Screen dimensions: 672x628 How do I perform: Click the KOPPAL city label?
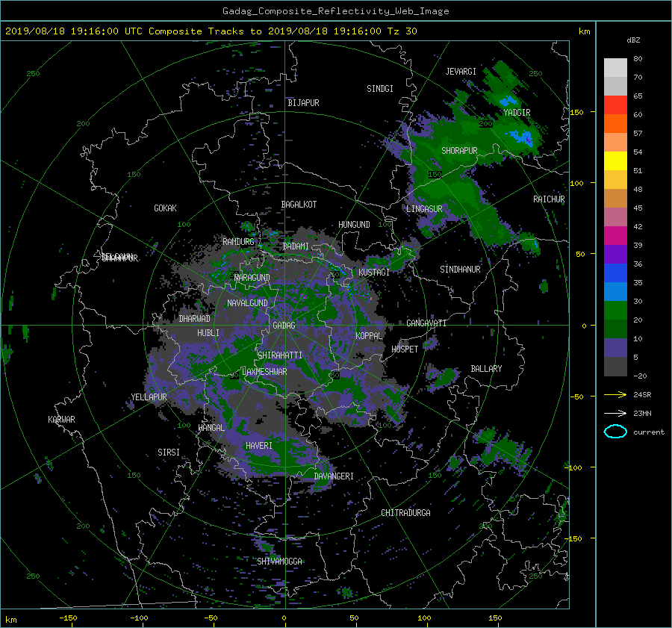369,335
